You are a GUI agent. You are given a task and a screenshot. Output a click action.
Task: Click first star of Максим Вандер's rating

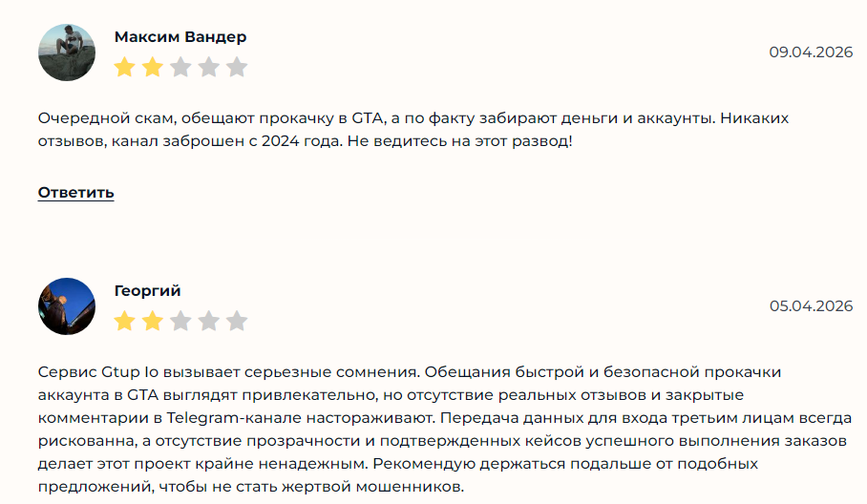[x=124, y=67]
